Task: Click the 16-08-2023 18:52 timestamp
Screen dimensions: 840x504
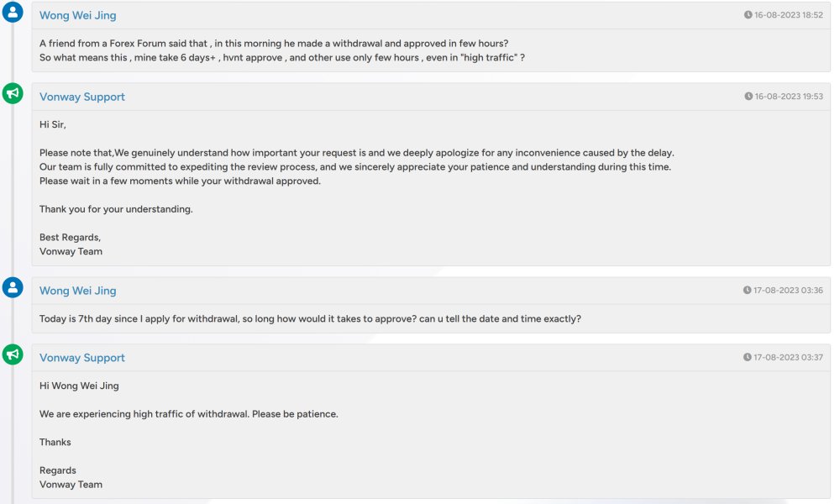Action: pos(789,15)
